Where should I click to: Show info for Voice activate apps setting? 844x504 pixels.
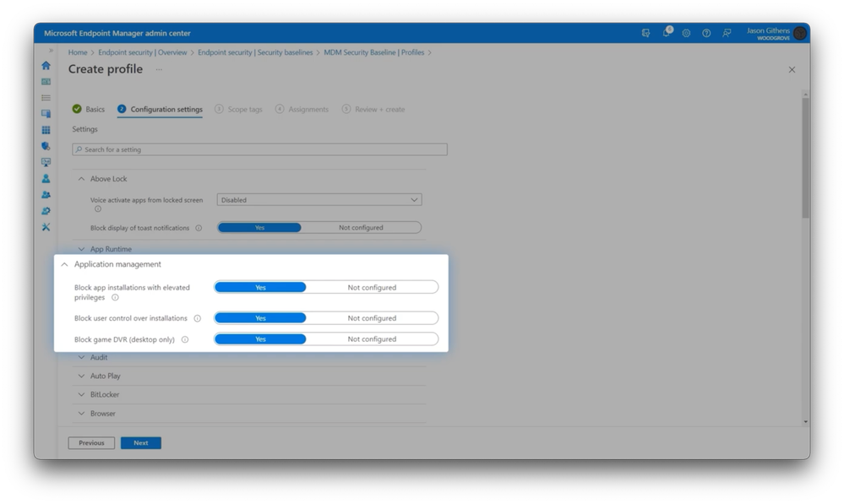98,209
